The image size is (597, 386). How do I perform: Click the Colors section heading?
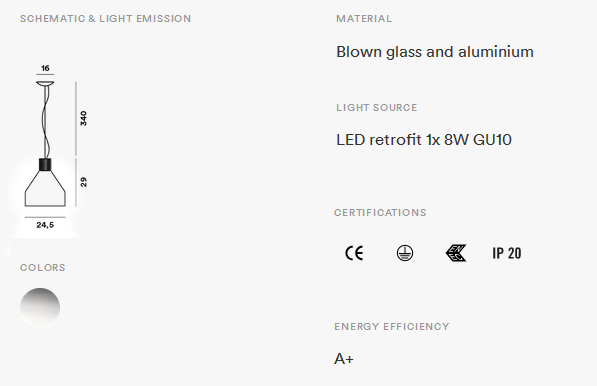pos(43,268)
